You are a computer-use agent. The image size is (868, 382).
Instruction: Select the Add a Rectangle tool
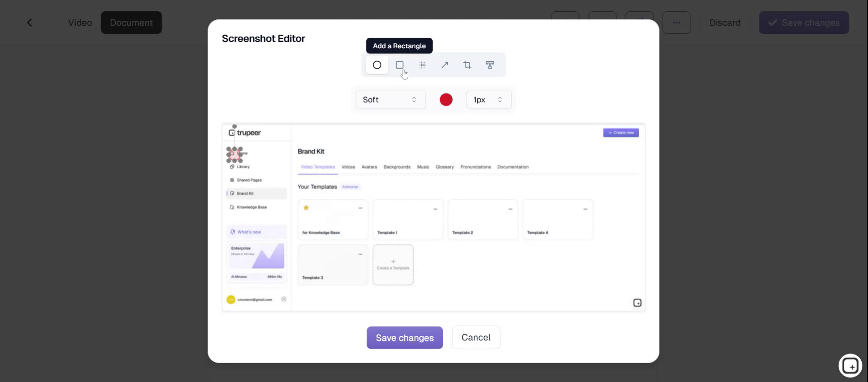click(x=400, y=65)
